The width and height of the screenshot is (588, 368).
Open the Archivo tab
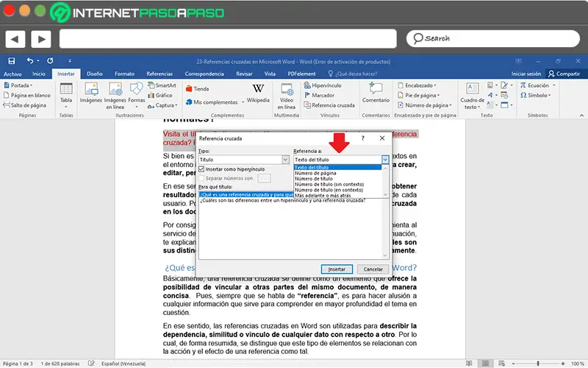click(x=12, y=74)
